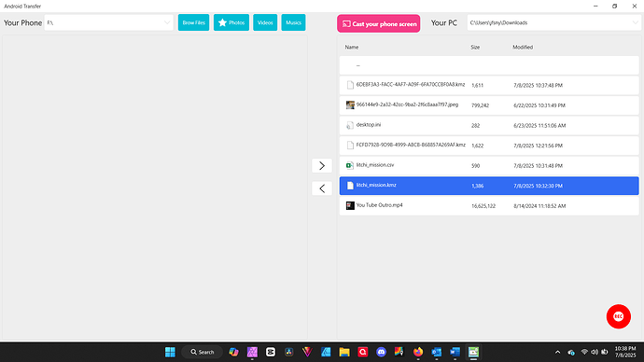Click right arrow to transfer to PC
644x362 pixels.
click(322, 165)
